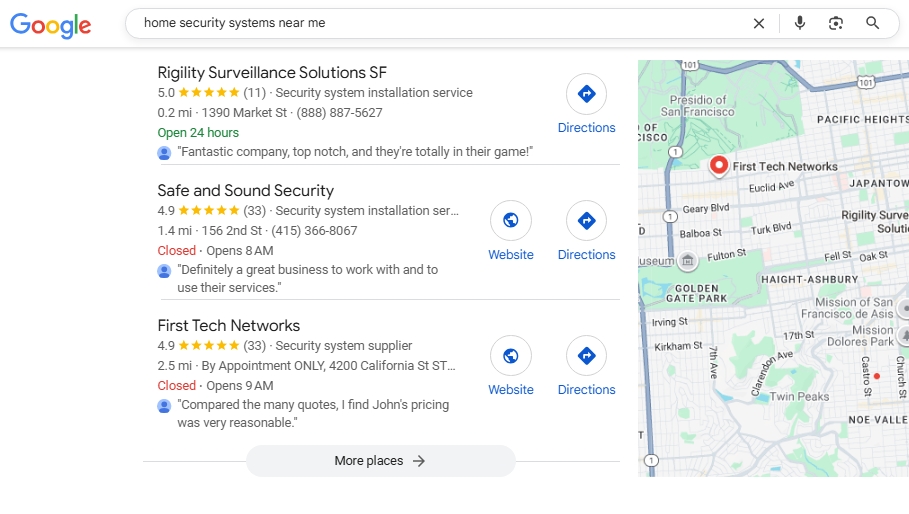Image resolution: width=909 pixels, height=514 pixels.
Task: Start voice search with microphone icon
Action: click(799, 23)
